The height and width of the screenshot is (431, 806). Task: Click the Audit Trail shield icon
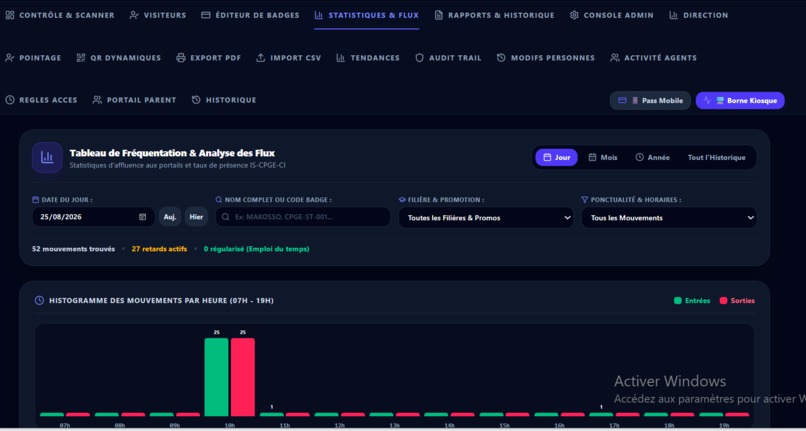[x=419, y=58]
